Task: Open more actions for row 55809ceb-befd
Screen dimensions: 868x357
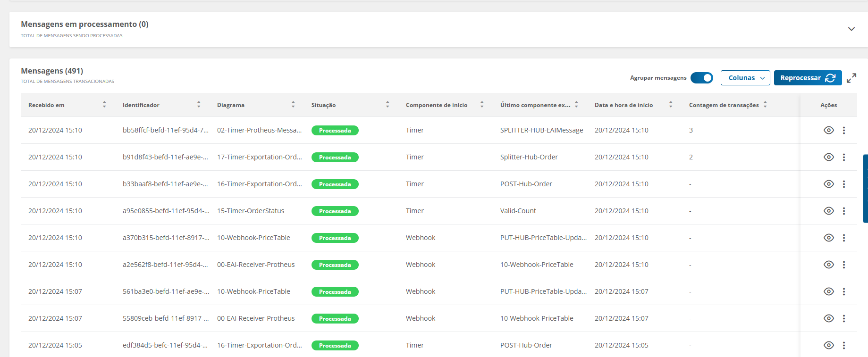Action: [844, 318]
